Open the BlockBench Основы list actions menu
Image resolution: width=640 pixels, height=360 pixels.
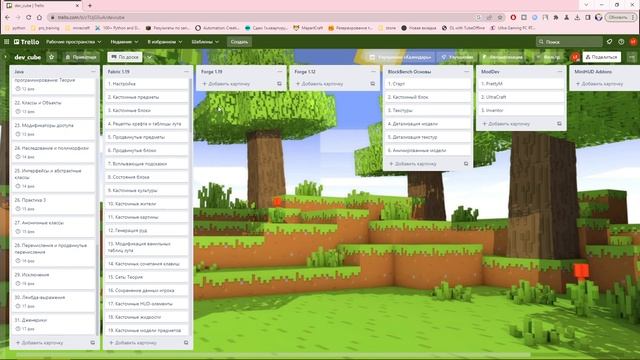(x=467, y=71)
